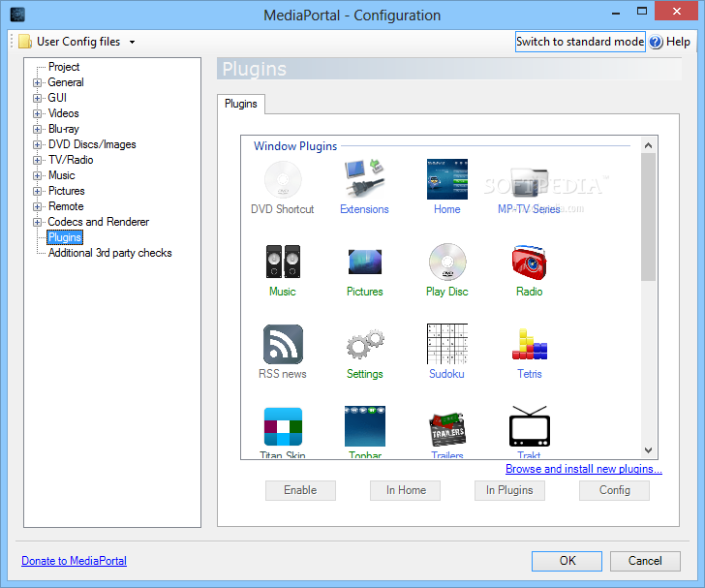
Task: Expand the Music tree node
Action: pyautogui.click(x=38, y=175)
